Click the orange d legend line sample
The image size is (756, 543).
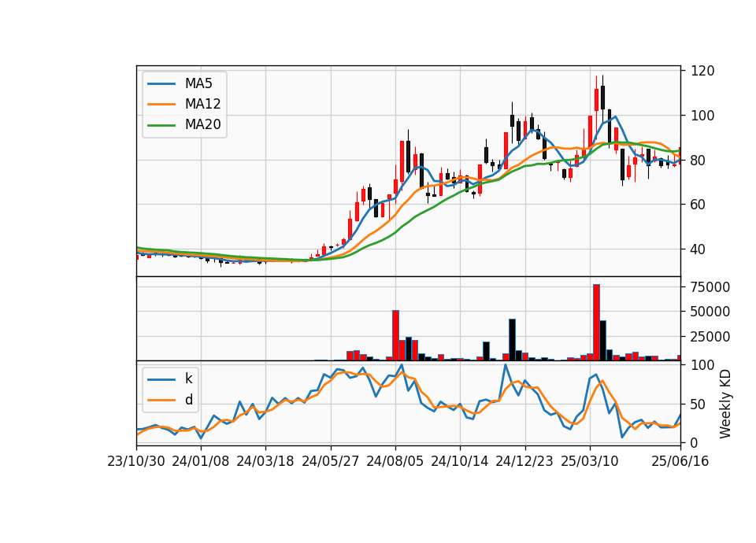pos(161,400)
